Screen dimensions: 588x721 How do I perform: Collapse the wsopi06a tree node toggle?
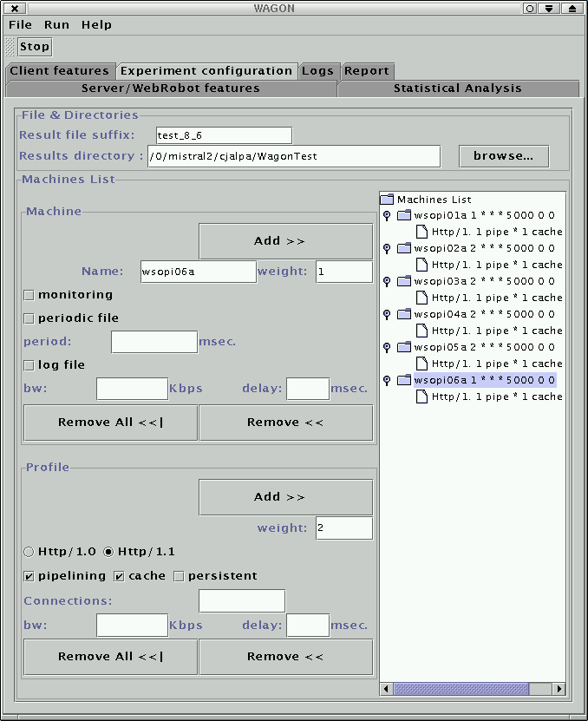[x=387, y=380]
